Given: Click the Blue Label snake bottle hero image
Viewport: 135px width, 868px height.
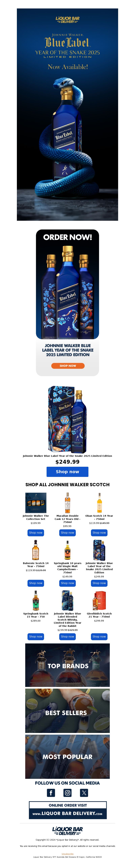Looking at the screenshot, I should (67, 115).
